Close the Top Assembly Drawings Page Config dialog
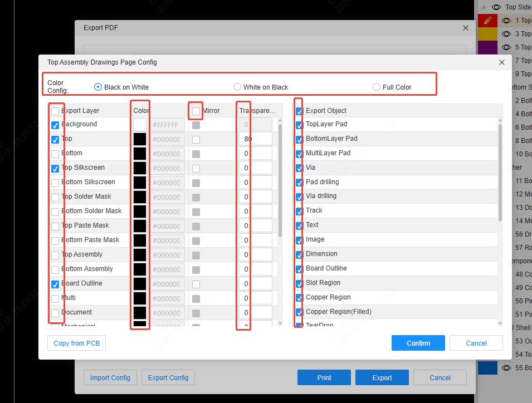Image resolution: width=532 pixels, height=403 pixels. pos(502,62)
